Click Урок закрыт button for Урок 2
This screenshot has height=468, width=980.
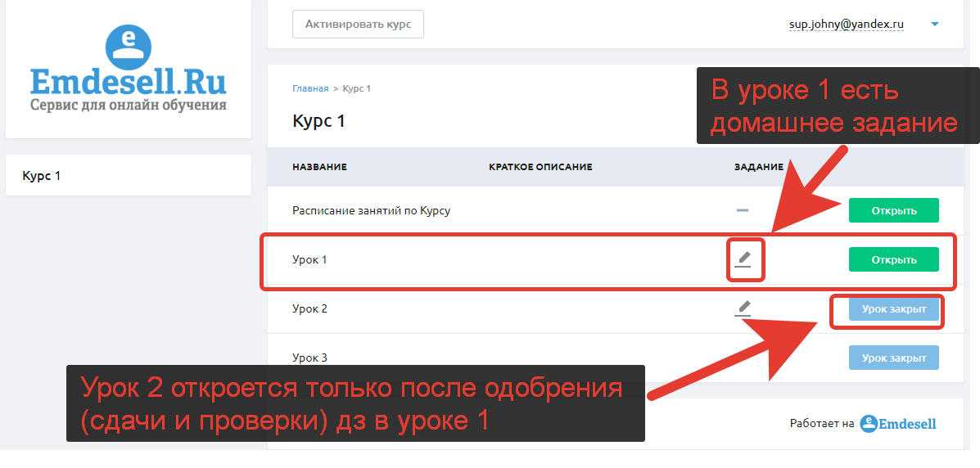coord(894,308)
